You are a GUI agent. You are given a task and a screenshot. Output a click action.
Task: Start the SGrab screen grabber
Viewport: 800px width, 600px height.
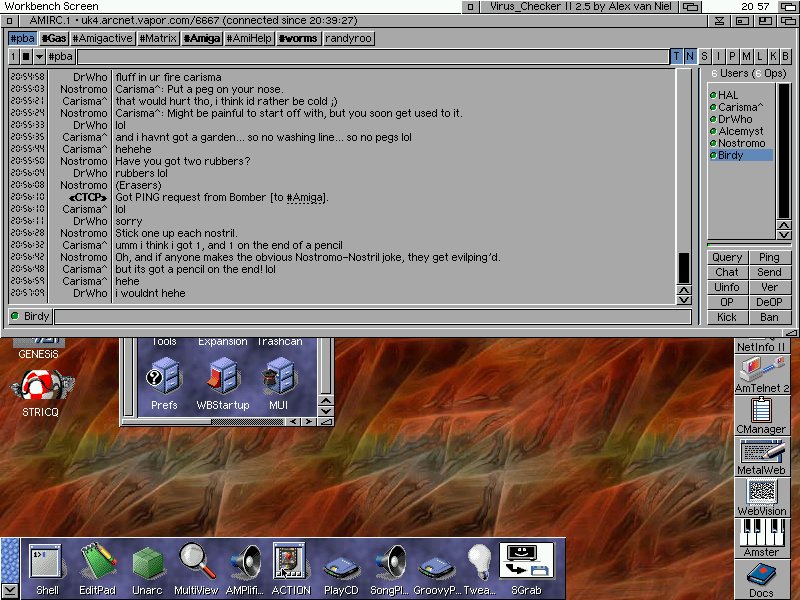pyautogui.click(x=527, y=562)
